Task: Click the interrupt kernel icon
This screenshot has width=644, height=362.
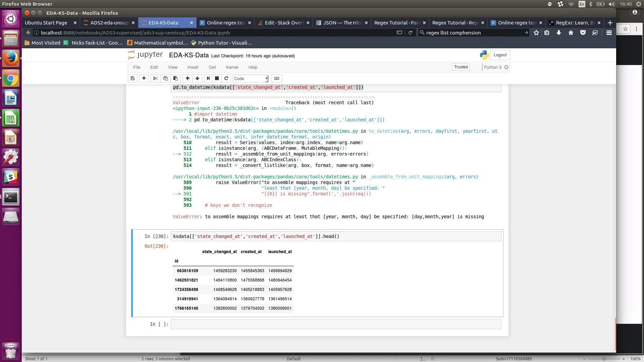Action: [217, 78]
